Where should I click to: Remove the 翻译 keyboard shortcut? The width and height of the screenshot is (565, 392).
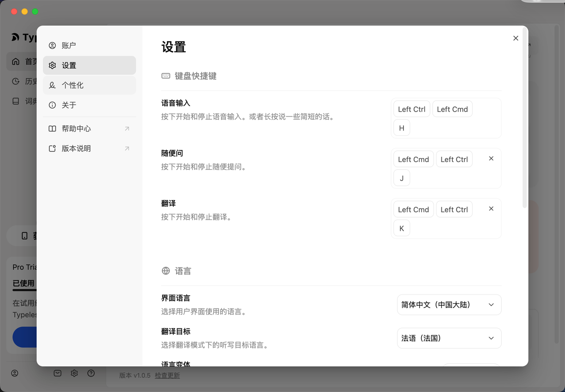(x=491, y=209)
